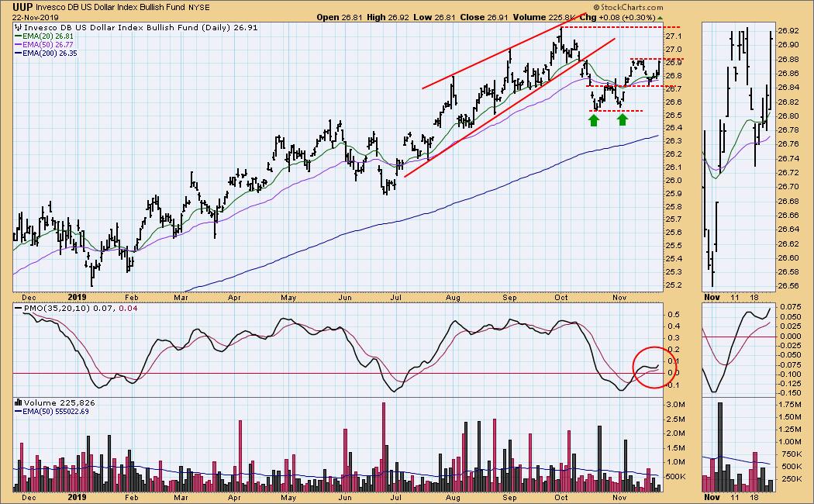Click the Oct label under the price panel

coord(560,298)
